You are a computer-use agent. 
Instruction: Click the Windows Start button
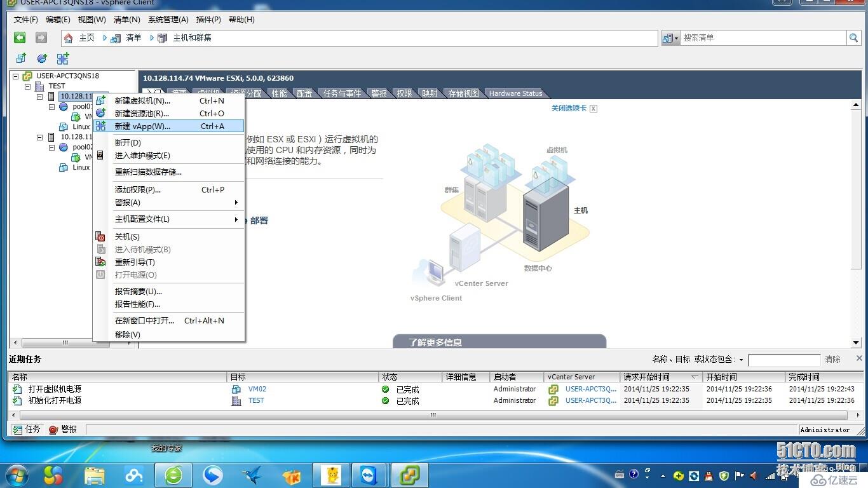(16, 475)
